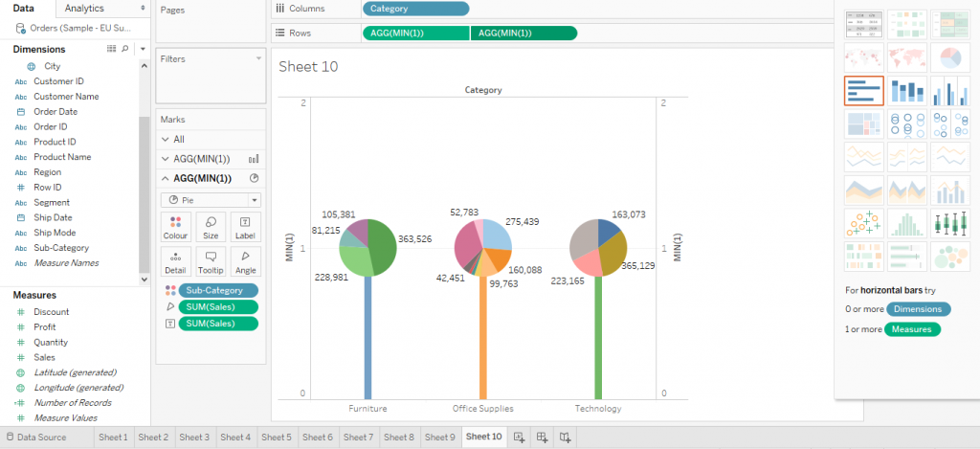This screenshot has height=449, width=980.
Task: Switch to the Analytics pane tab
Action: pos(84,8)
